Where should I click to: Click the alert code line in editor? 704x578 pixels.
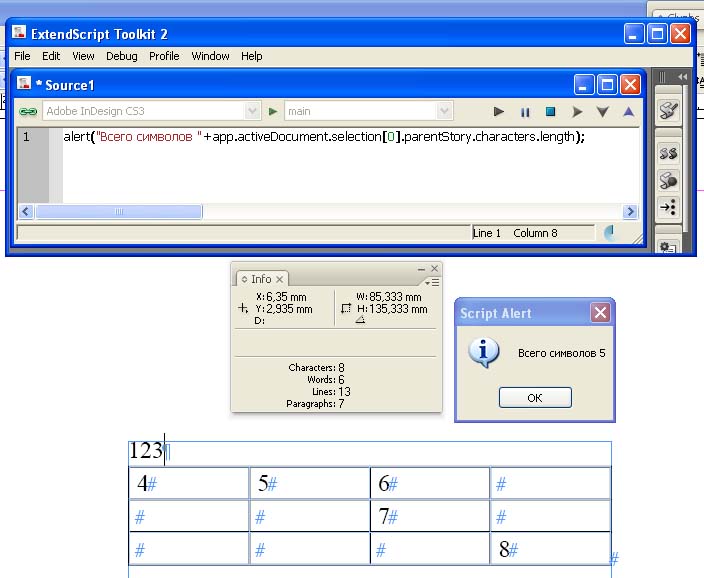coord(324,137)
